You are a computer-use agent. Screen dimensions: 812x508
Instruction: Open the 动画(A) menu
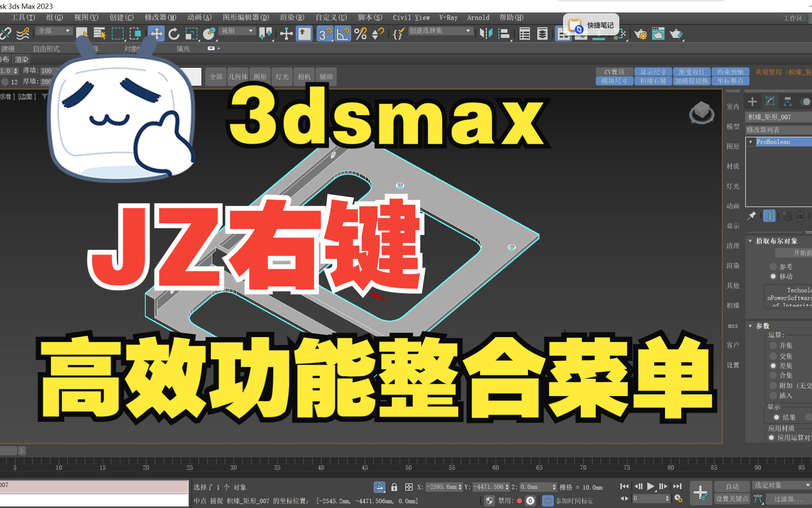[x=199, y=17]
